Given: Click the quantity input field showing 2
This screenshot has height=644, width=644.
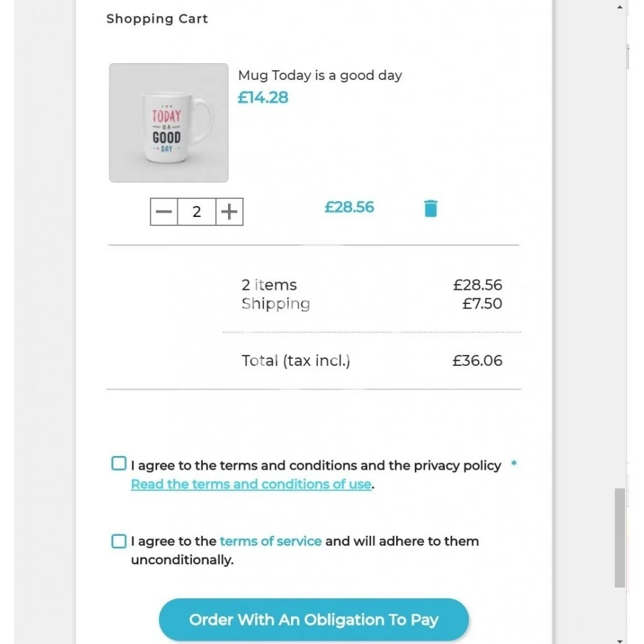Looking at the screenshot, I should point(196,212).
